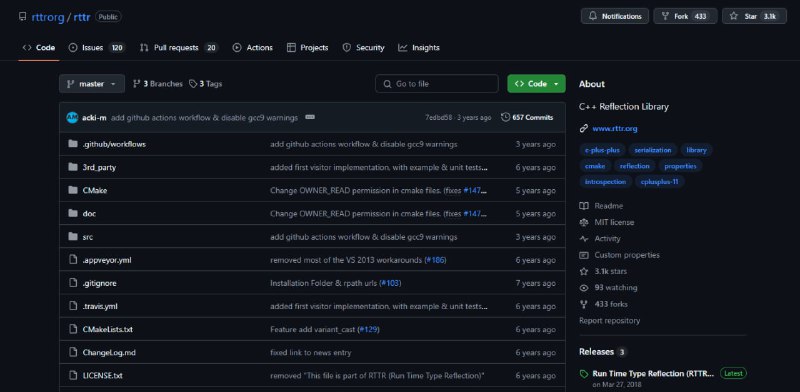Image resolution: width=800 pixels, height=392 pixels.
Task: Open the Pull requests tab
Action: pyautogui.click(x=179, y=47)
